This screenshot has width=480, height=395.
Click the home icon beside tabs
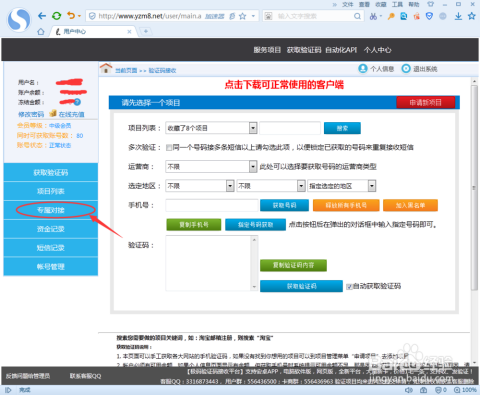41,31
